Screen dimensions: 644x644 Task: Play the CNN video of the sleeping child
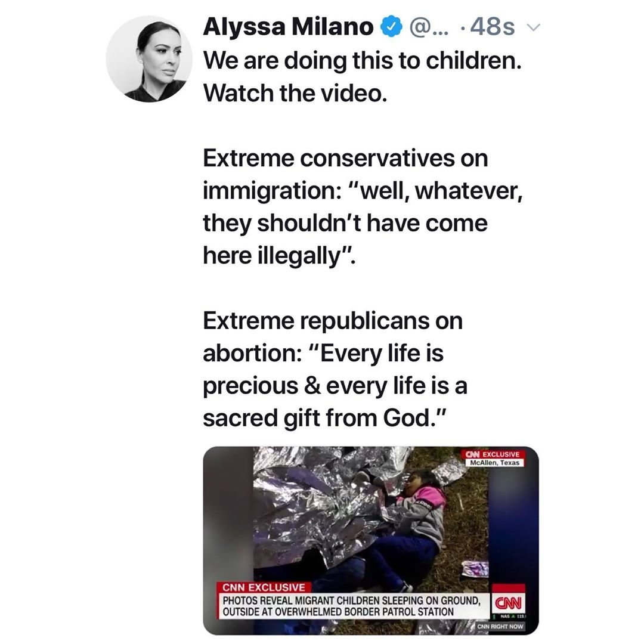tap(370, 540)
